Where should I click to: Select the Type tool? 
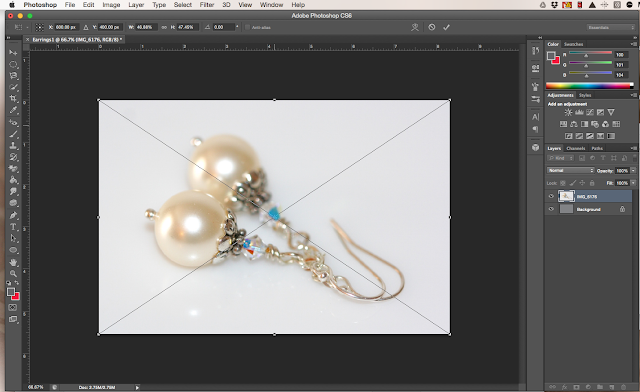[x=13, y=227]
